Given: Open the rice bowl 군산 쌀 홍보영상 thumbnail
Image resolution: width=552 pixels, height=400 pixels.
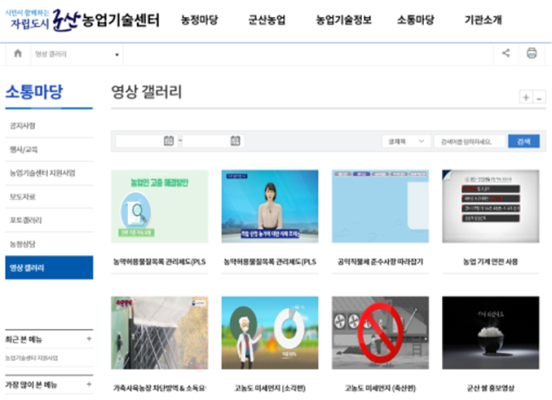Looking at the screenshot, I should coord(490,333).
